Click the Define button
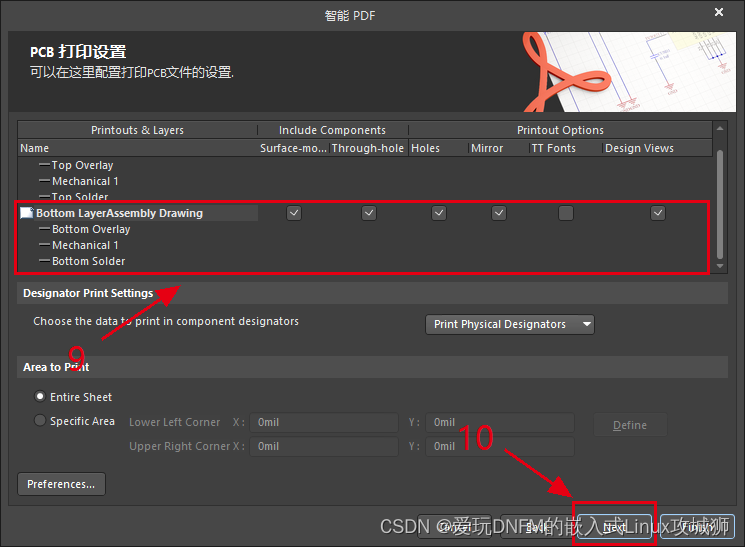Viewport: 745px width, 547px height. (630, 425)
